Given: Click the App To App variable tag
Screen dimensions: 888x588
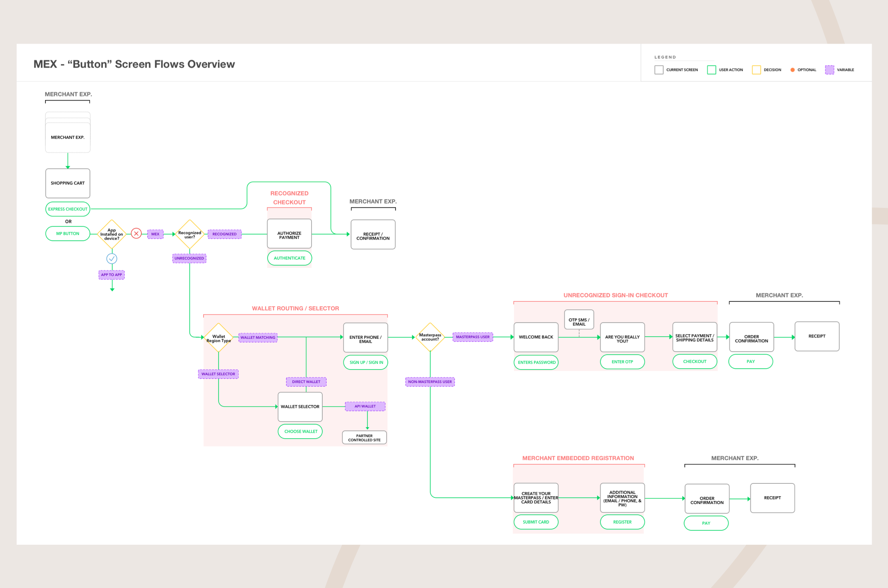Looking at the screenshot, I should point(111,274).
